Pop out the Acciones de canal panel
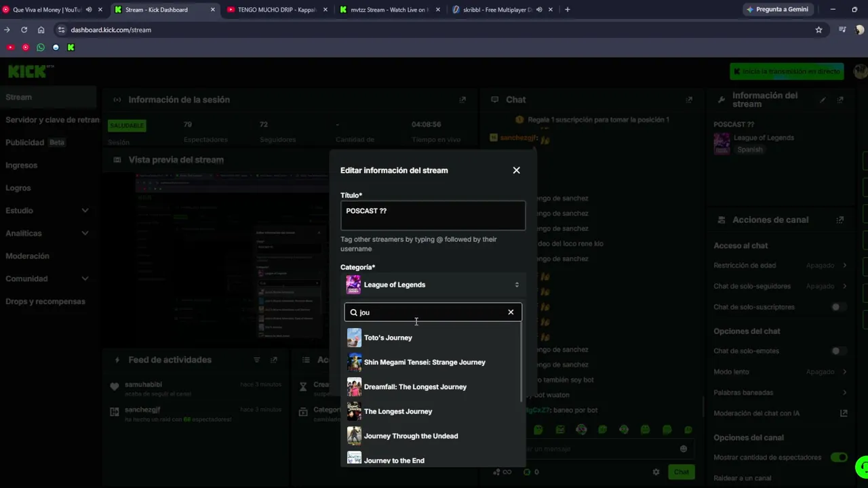Image resolution: width=868 pixels, height=488 pixels. (840, 220)
